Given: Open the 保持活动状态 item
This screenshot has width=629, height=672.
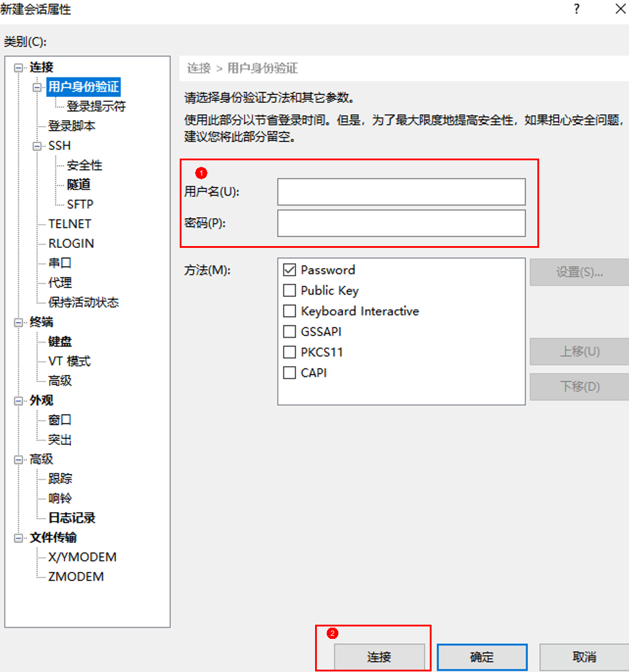Looking at the screenshot, I should (83, 302).
